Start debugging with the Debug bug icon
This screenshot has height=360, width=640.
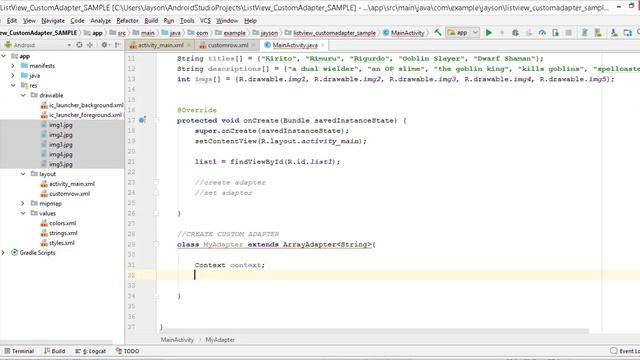coord(515,33)
